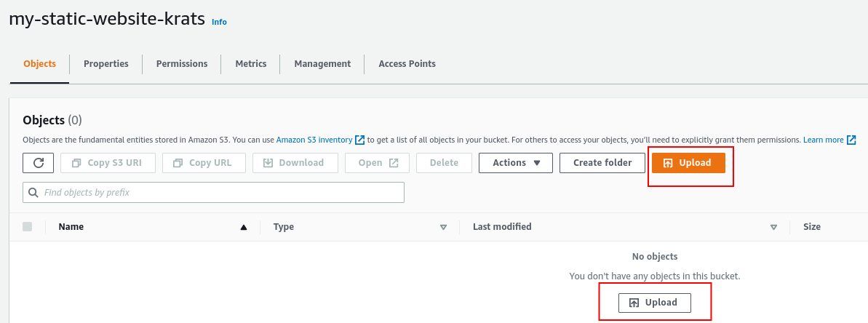Sort by Type column arrow
The height and width of the screenshot is (323, 868).
(x=443, y=227)
